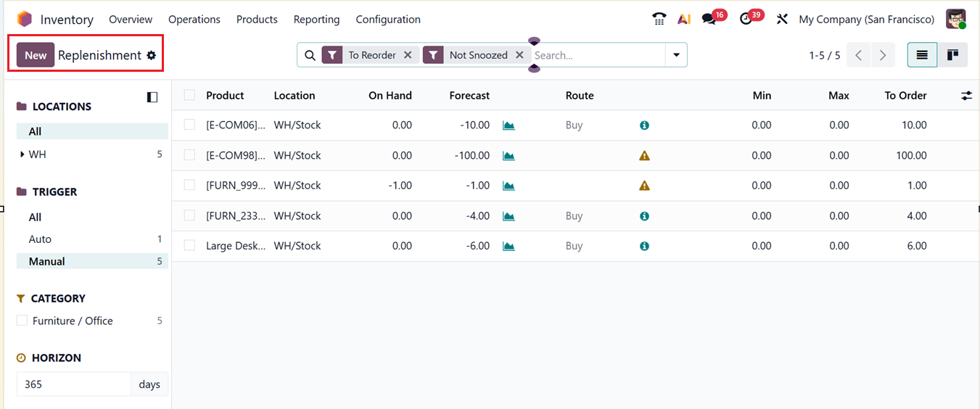The height and width of the screenshot is (409, 980).
Task: Check the select-all header checkbox
Action: pyautogui.click(x=189, y=95)
